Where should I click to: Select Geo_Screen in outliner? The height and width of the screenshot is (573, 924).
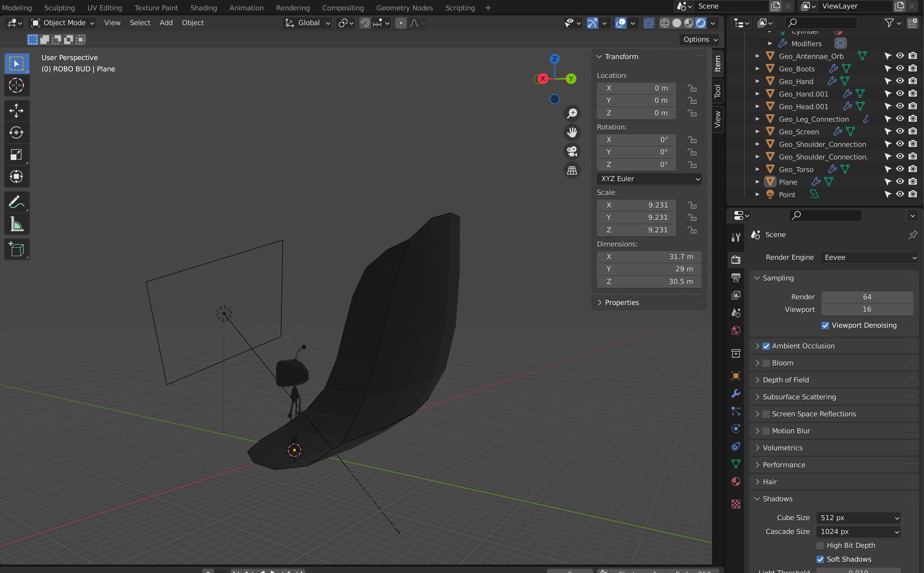tap(799, 131)
